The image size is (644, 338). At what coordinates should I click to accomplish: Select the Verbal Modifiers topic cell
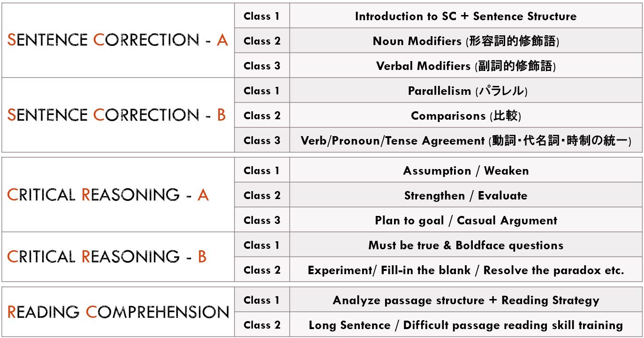tap(466, 66)
